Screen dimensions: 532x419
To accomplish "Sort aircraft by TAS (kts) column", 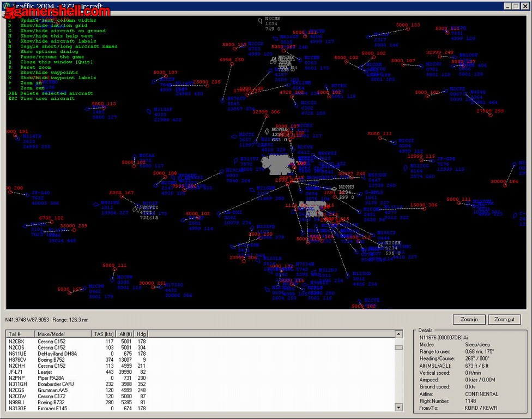I will pos(104,334).
